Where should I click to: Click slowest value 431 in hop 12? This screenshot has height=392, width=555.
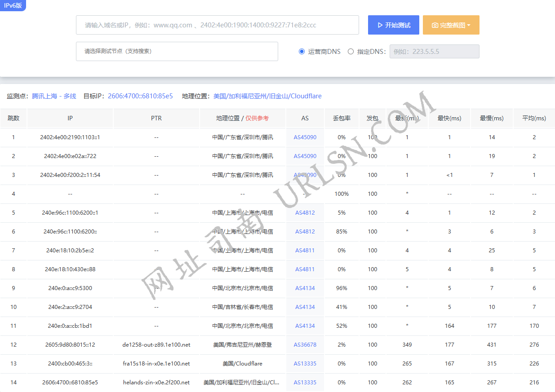point(492,345)
